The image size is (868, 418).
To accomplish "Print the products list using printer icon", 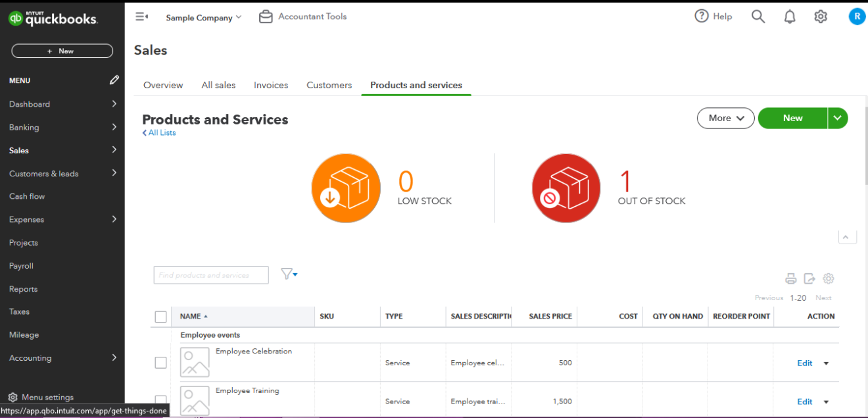I will pyautogui.click(x=790, y=278).
